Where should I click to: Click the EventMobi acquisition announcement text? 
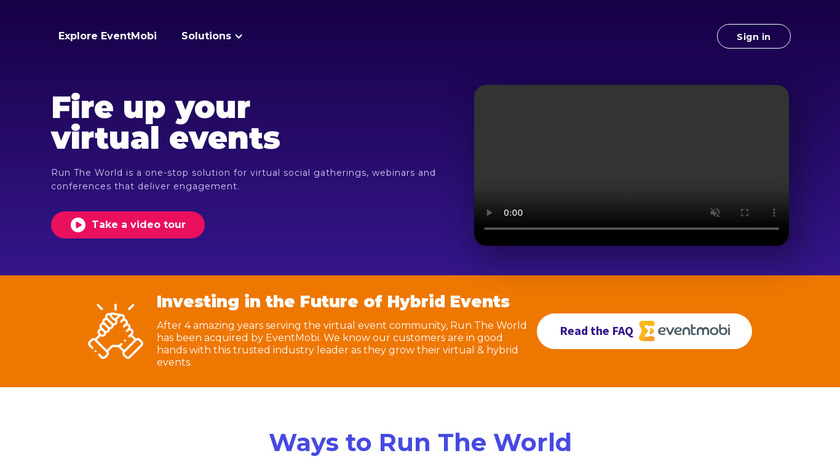[x=341, y=343]
